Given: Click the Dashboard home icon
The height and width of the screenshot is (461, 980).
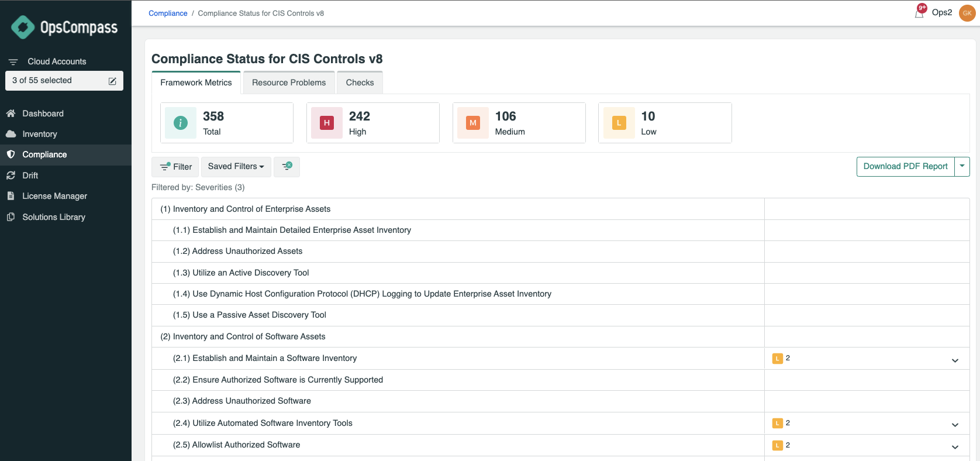Looking at the screenshot, I should [11, 113].
